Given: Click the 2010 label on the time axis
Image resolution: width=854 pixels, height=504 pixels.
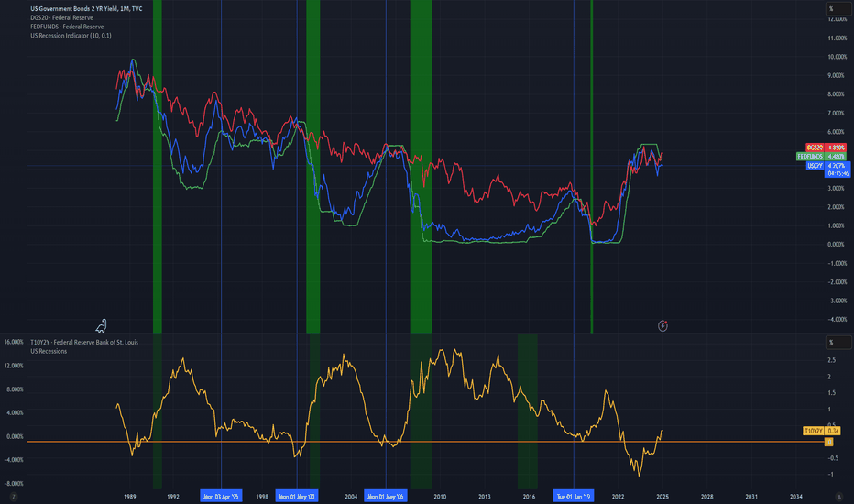Looking at the screenshot, I should click(x=440, y=497).
